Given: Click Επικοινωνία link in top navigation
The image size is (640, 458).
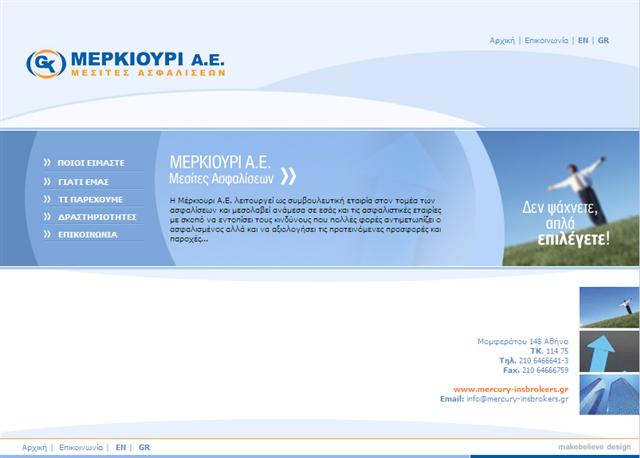Looking at the screenshot, I should (546, 40).
